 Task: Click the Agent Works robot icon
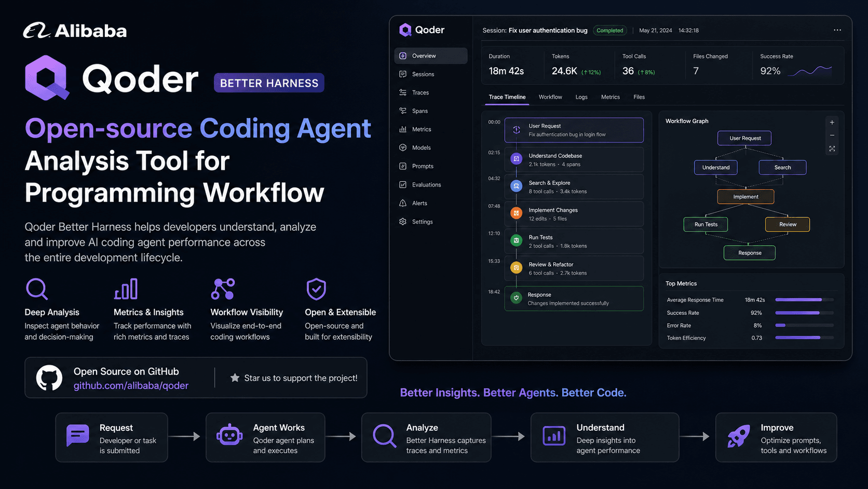229,435
